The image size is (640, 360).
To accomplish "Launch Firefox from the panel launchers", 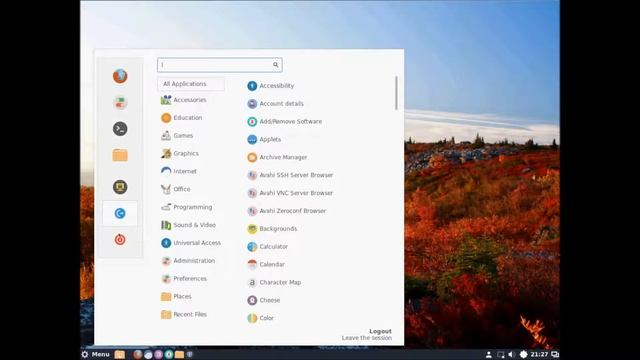I will pos(138,354).
